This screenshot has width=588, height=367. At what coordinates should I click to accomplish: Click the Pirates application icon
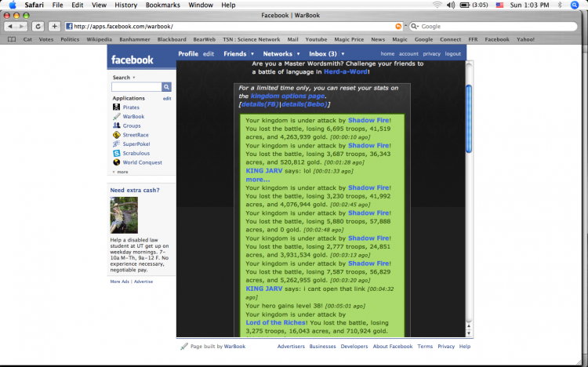pyautogui.click(x=117, y=107)
